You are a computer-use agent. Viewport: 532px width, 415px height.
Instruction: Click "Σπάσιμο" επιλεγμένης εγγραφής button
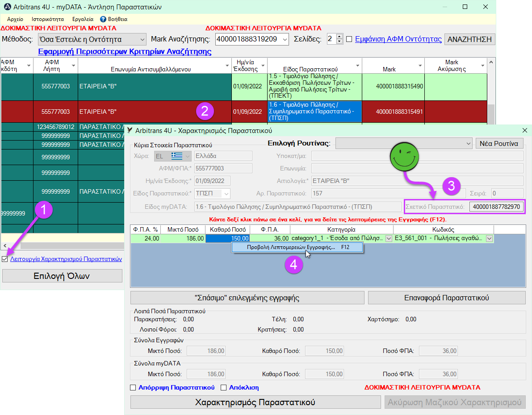coord(247,298)
